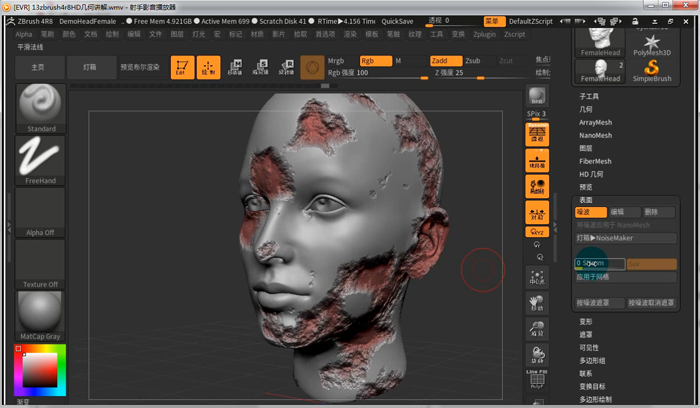The width and height of the screenshot is (700, 408).
Task: Toggle XYZ rotation mode button
Action: [537, 232]
